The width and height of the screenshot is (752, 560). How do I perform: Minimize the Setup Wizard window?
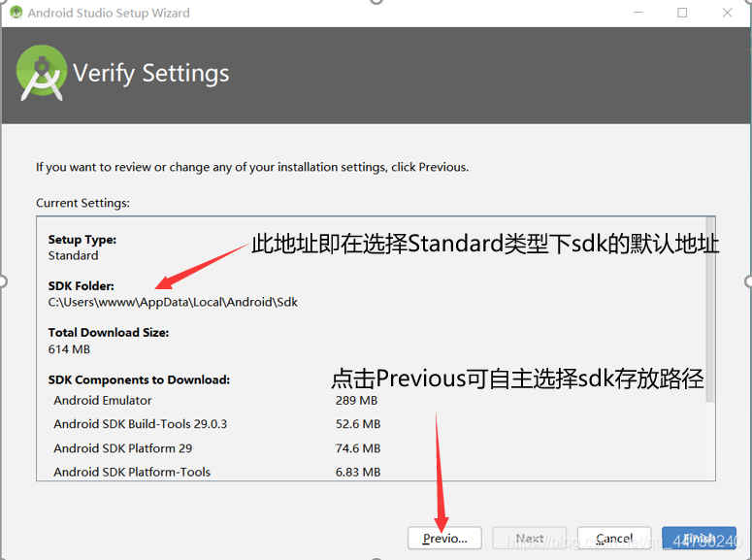(x=638, y=13)
